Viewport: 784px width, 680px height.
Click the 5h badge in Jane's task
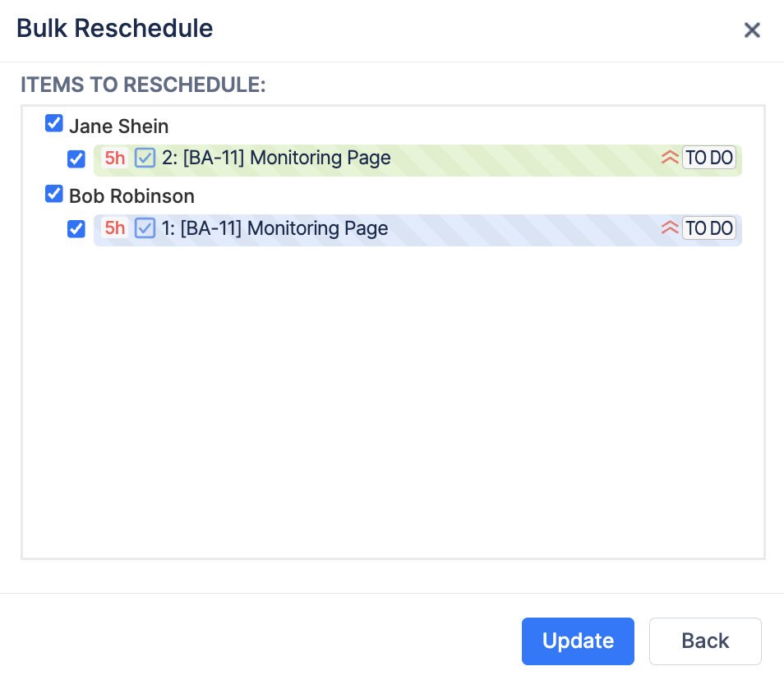point(114,159)
